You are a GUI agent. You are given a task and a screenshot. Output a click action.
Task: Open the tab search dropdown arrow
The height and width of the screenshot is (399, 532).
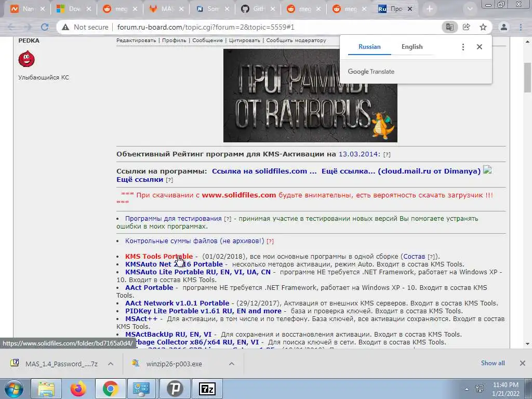pyautogui.click(x=470, y=9)
